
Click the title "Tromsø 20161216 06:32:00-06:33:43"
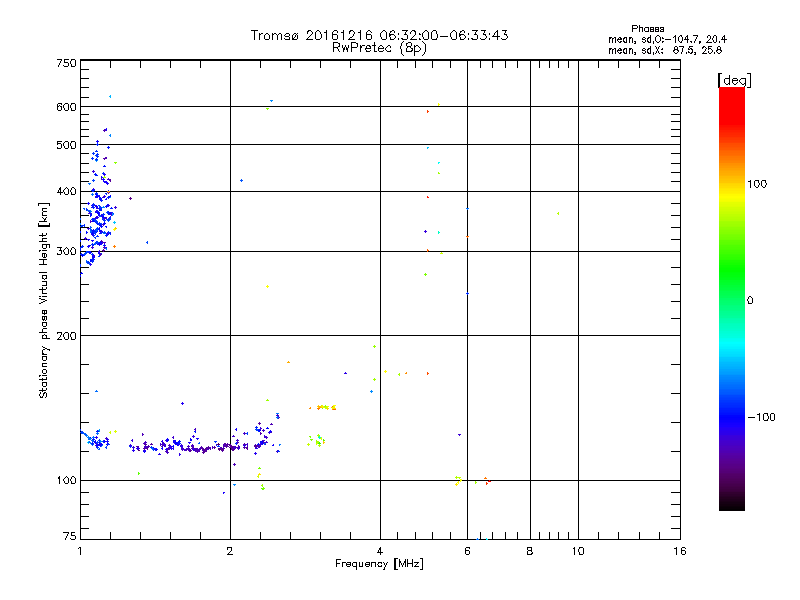379,35
